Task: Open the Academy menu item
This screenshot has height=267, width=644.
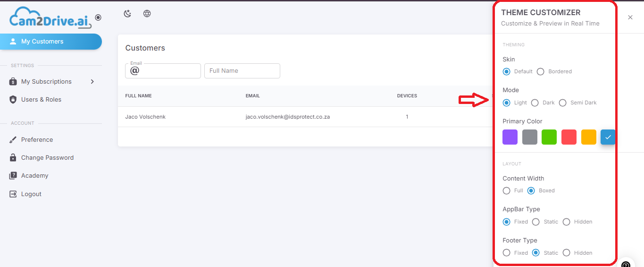Action: (51, 176)
